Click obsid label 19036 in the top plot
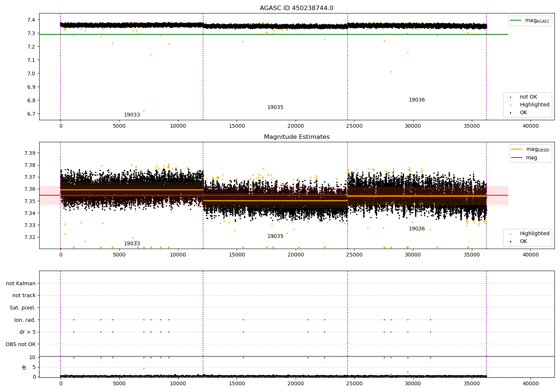The height and width of the screenshot is (392, 560). point(417,100)
